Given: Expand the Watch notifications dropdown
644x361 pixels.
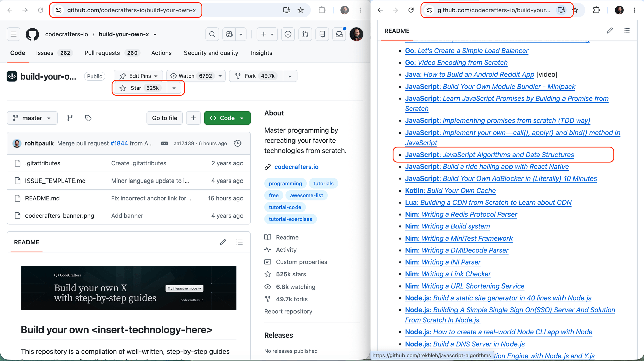Looking at the screenshot, I should tap(220, 76).
